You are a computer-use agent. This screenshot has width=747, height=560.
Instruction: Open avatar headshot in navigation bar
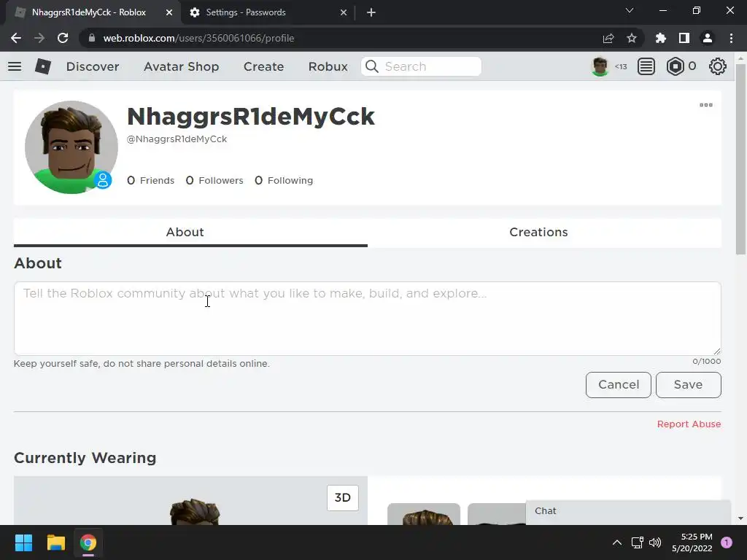coord(600,66)
